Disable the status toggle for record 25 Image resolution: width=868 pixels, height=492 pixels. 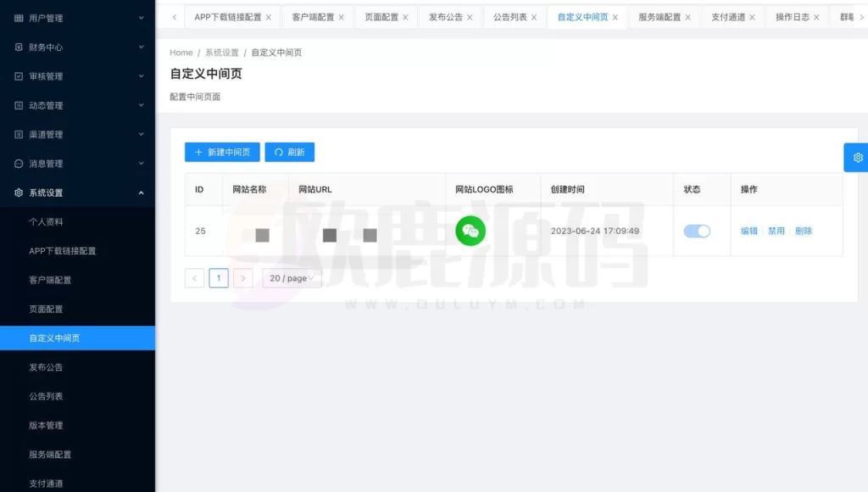coord(697,230)
